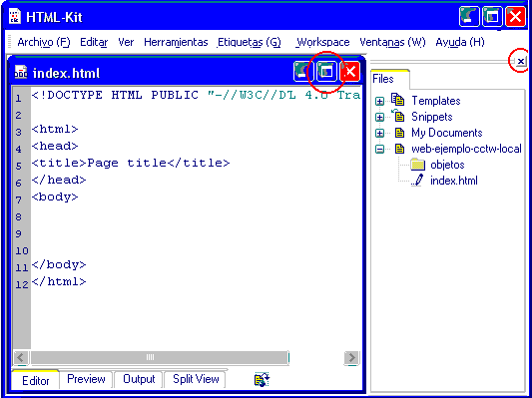
Task: Open the Workspace menu
Action: coord(322,42)
